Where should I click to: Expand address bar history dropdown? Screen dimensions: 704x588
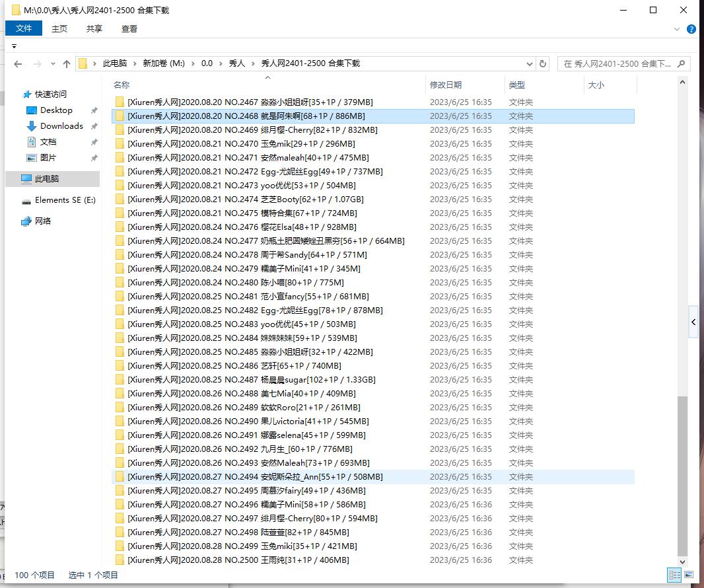click(530, 64)
